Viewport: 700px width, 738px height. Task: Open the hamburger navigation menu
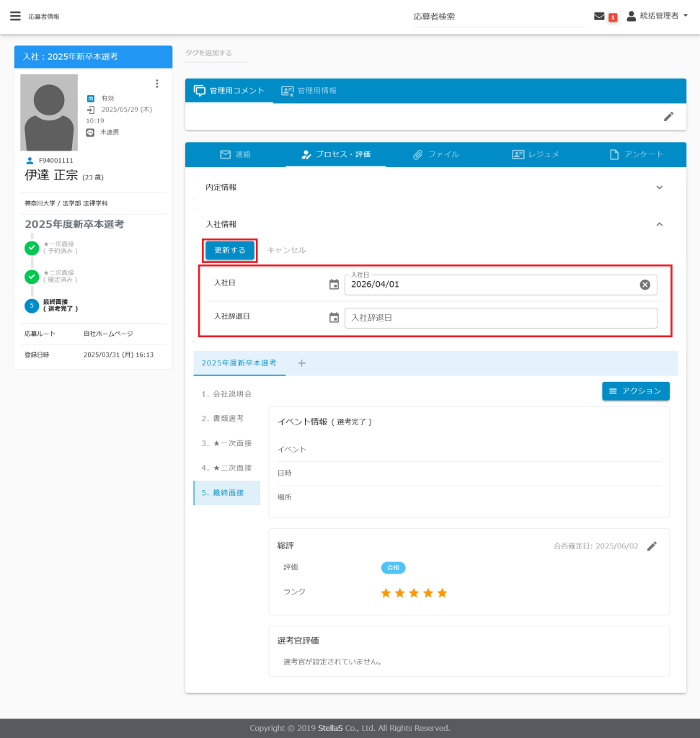(x=15, y=16)
